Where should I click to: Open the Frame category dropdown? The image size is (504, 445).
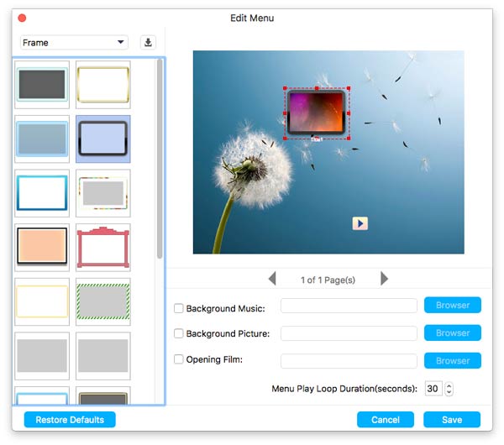pyautogui.click(x=74, y=42)
